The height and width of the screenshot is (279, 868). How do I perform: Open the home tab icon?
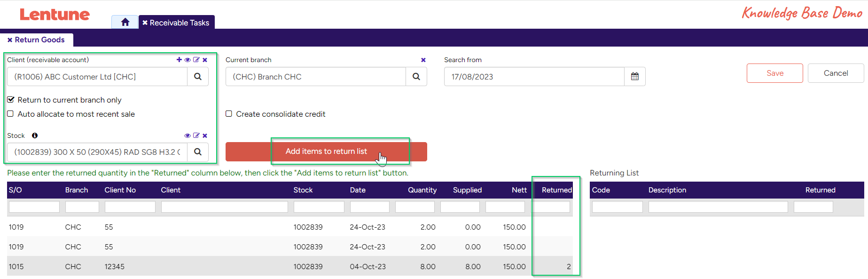pos(125,22)
